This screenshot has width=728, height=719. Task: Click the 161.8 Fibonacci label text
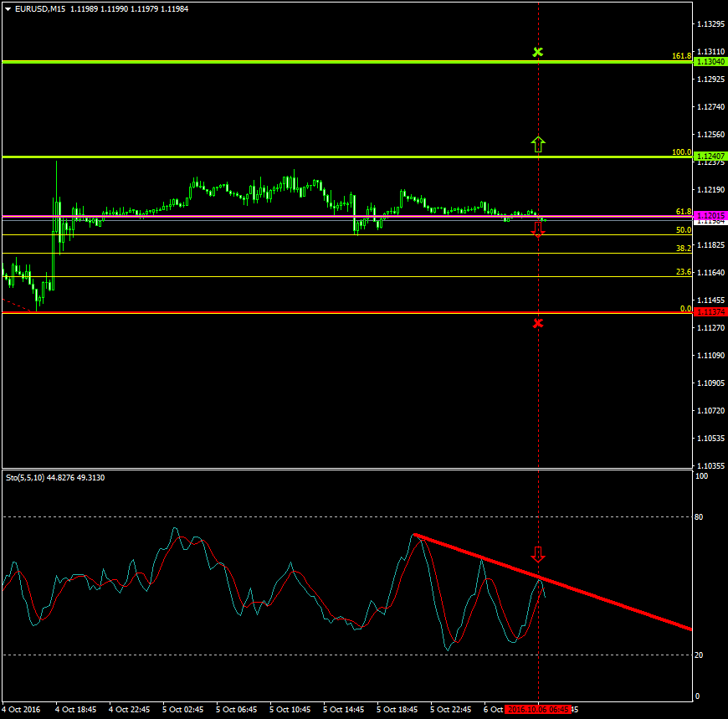[682, 54]
